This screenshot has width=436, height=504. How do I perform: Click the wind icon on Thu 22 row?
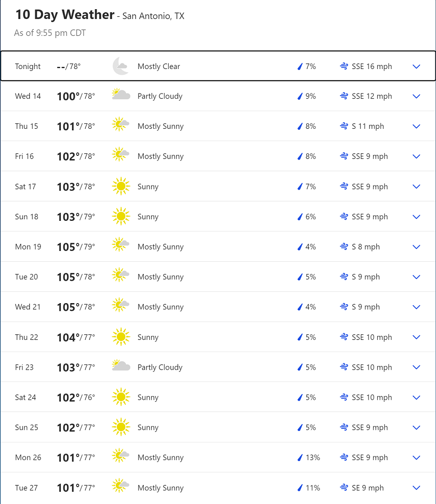click(x=344, y=337)
